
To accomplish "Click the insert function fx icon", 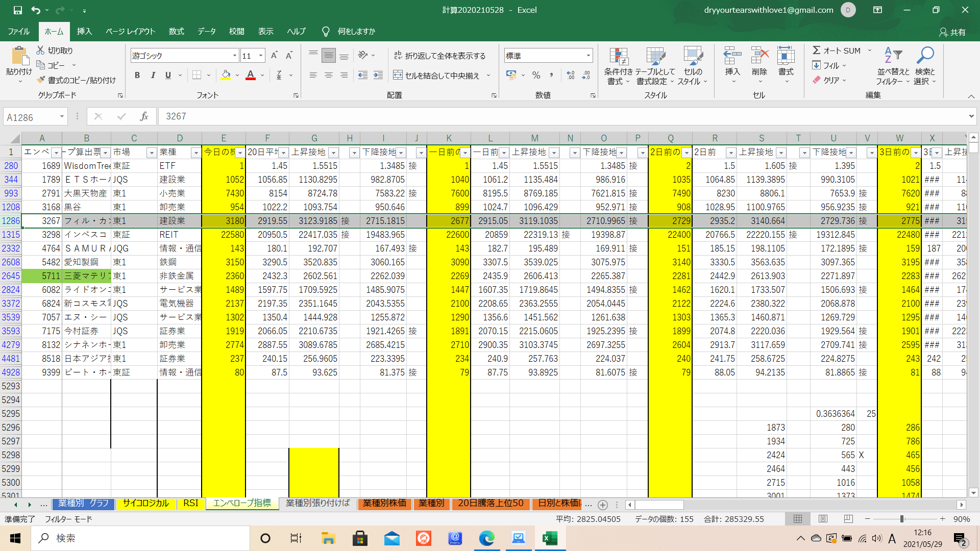I will click(x=144, y=116).
